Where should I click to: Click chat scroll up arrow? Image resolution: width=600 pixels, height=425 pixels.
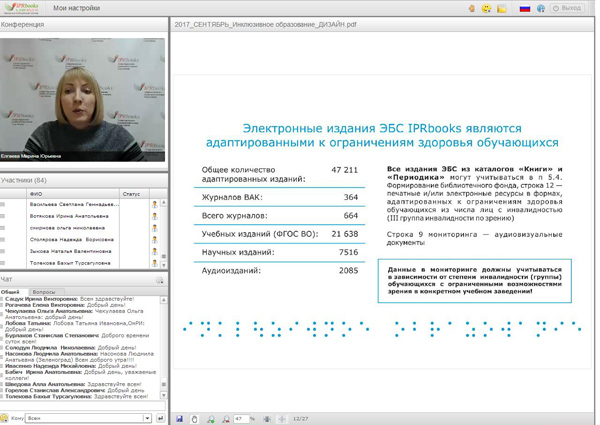pyautogui.click(x=164, y=300)
